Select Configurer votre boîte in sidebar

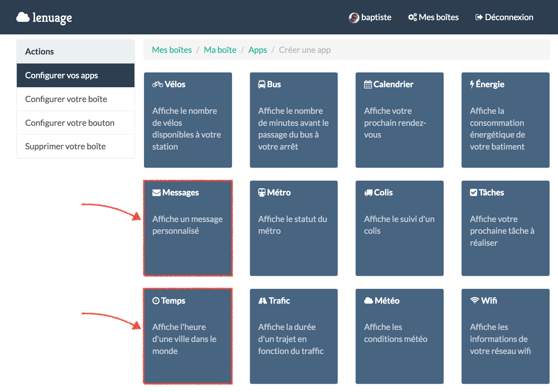click(x=66, y=99)
